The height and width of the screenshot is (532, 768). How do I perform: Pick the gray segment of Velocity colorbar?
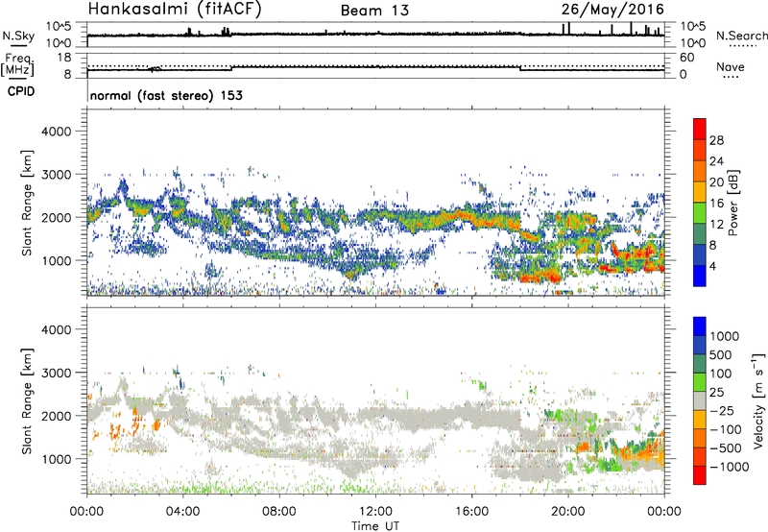click(700, 401)
